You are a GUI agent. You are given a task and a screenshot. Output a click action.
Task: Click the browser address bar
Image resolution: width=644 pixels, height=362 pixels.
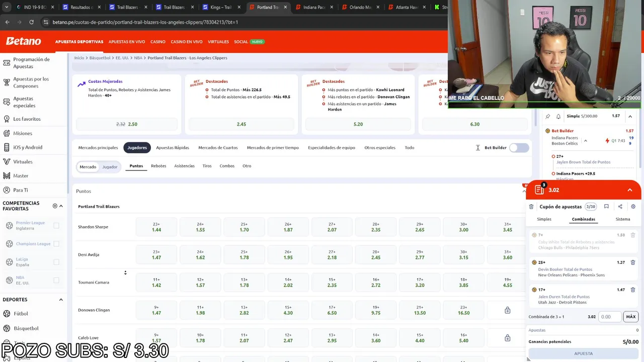click(x=242, y=22)
